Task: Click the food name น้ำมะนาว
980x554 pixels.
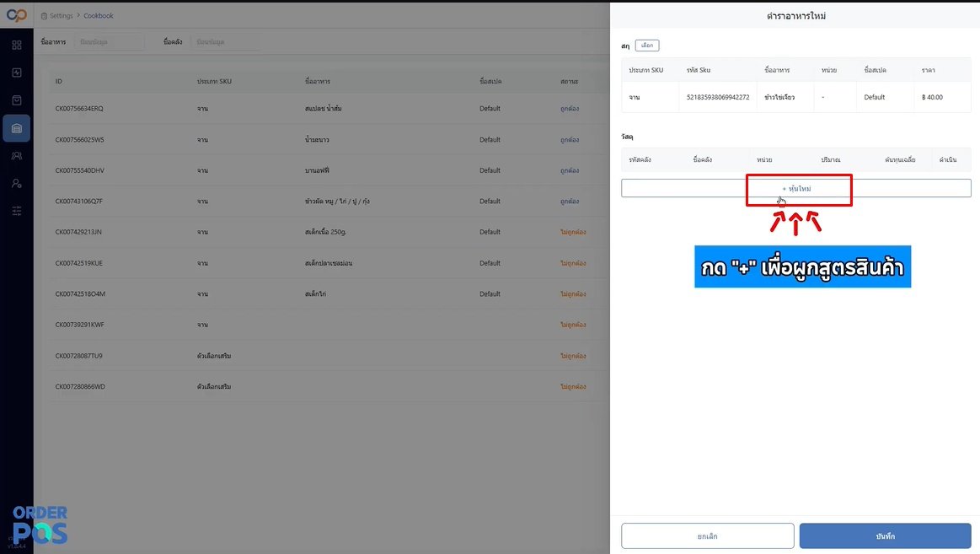Action: pos(317,139)
